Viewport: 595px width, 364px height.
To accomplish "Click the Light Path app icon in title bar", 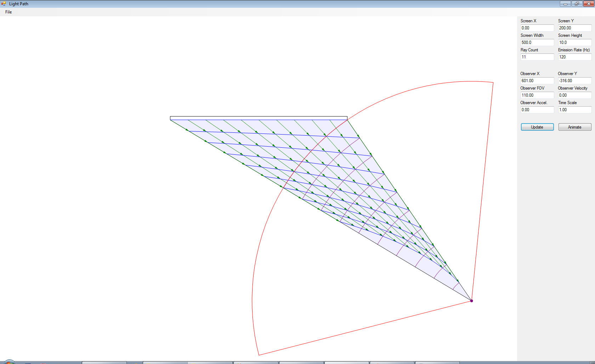I will click(x=4, y=4).
